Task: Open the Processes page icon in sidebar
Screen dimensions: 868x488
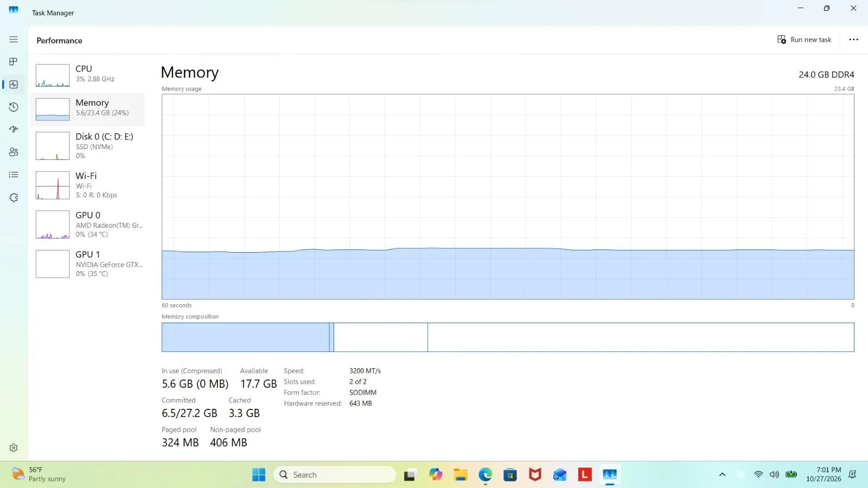Action: pos(14,62)
